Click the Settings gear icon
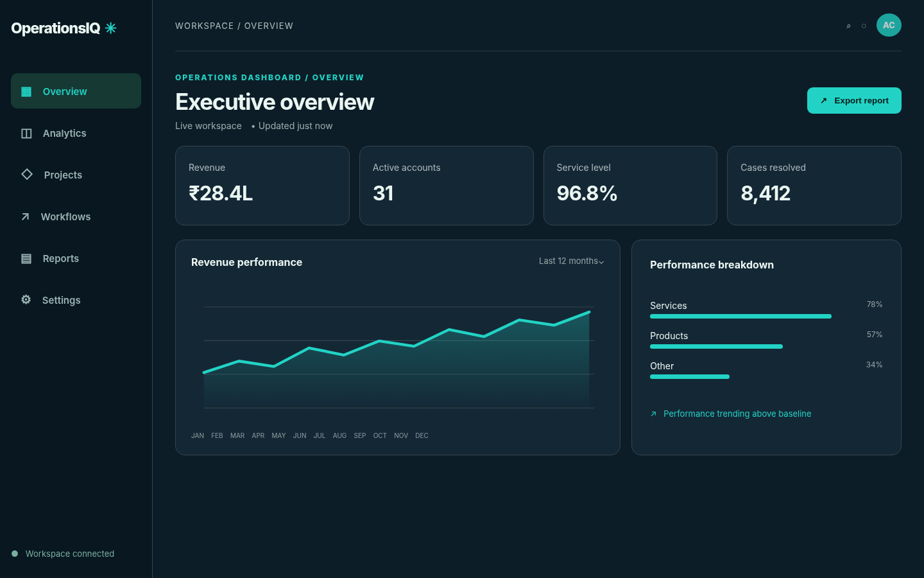The width and height of the screenshot is (924, 578). coord(26,299)
